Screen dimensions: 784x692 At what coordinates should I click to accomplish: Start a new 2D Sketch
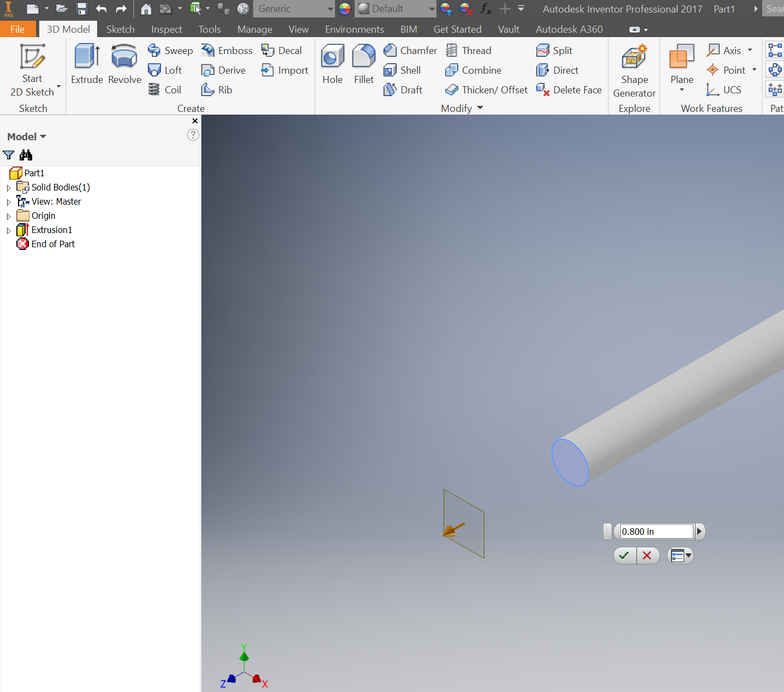(32, 70)
